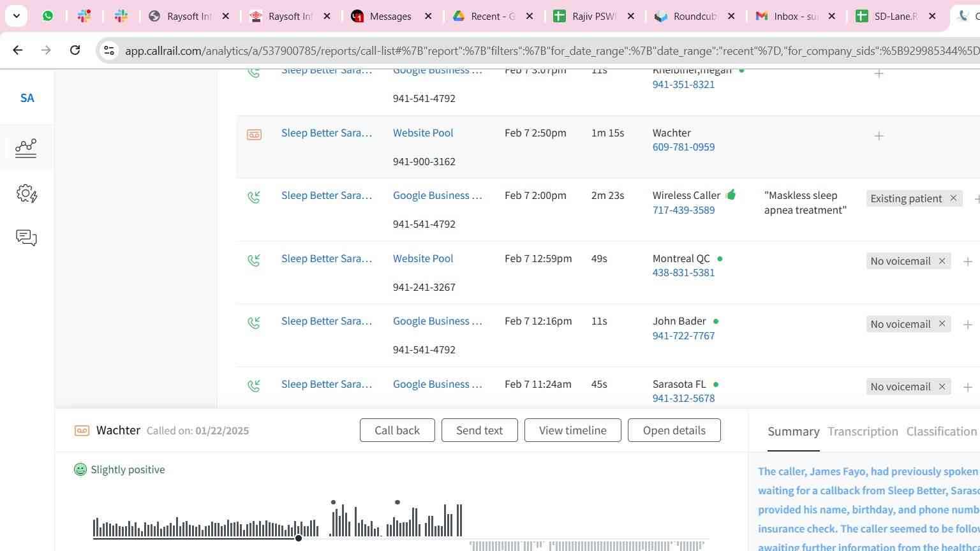Select the Summary tab

(793, 432)
